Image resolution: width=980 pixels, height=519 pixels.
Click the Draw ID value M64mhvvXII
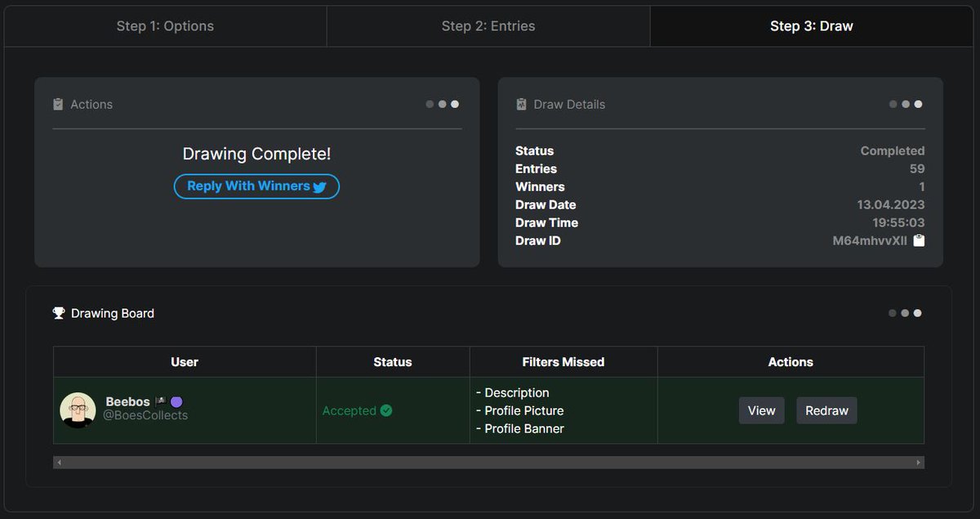(x=870, y=240)
